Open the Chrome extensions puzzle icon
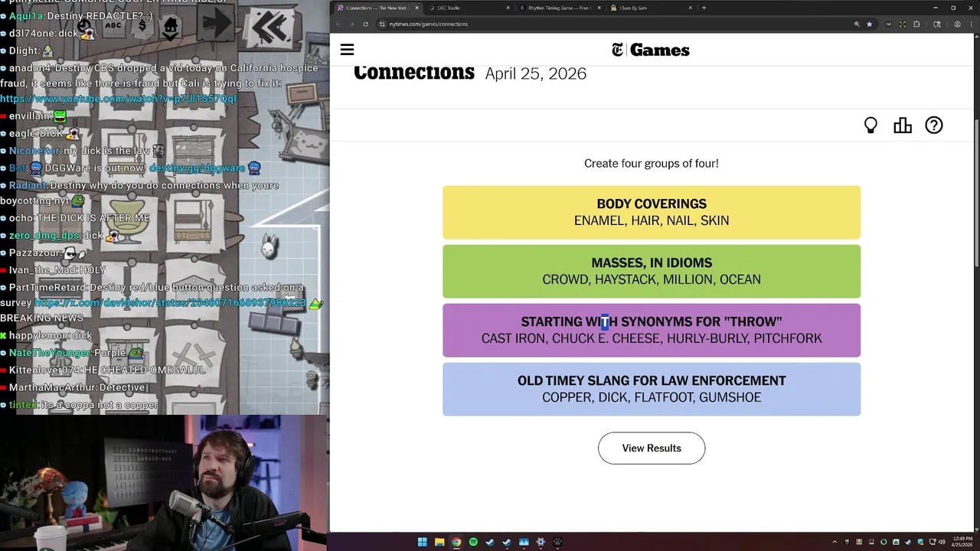980x551 pixels. click(x=917, y=24)
